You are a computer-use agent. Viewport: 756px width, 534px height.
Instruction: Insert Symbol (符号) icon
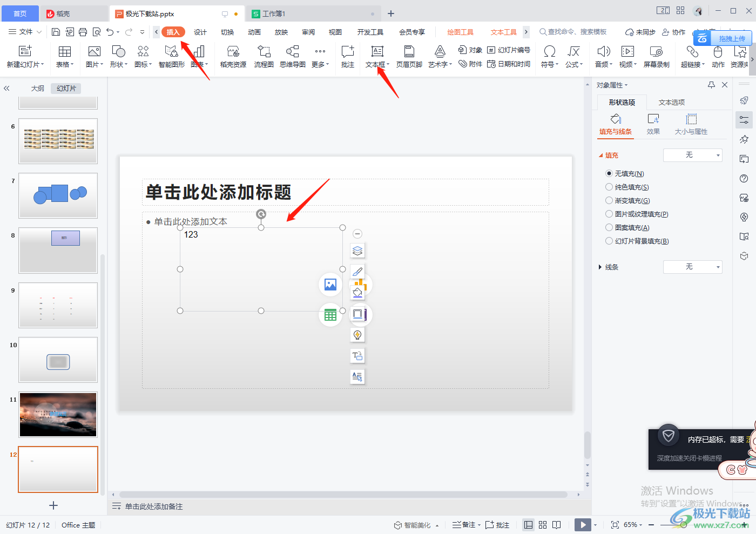click(550, 51)
